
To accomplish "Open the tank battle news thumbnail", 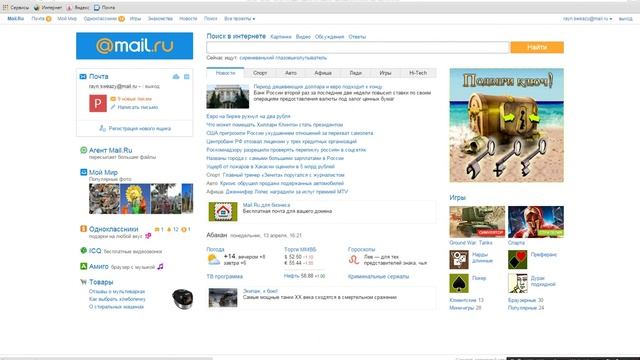I will [223, 298].
